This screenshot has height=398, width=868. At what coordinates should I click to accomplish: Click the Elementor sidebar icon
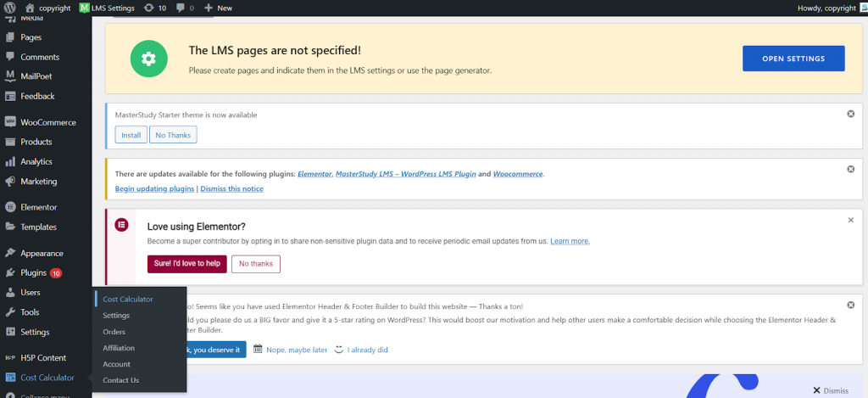point(10,207)
